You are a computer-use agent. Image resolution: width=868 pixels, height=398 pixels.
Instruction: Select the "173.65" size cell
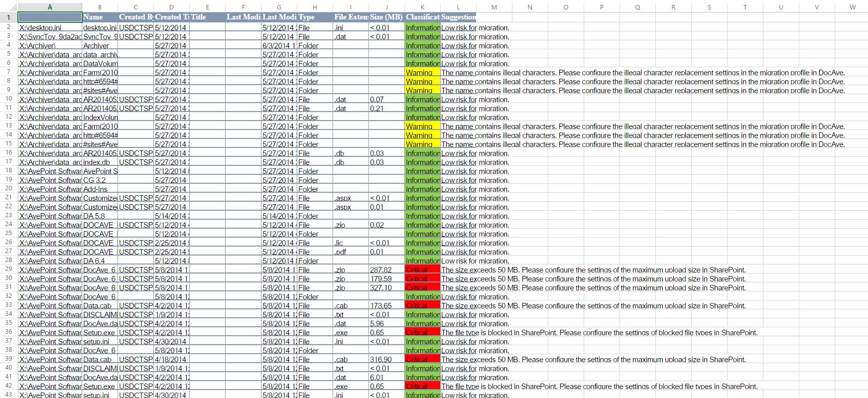pos(387,305)
